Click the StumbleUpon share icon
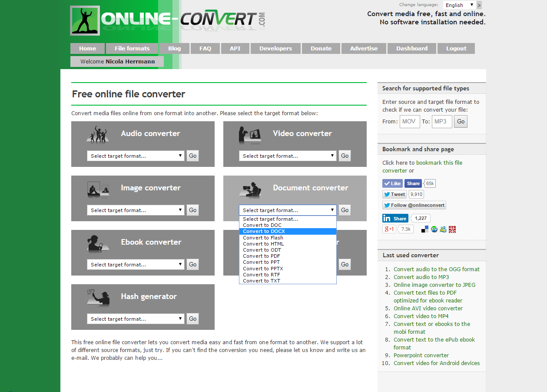This screenshot has height=392, width=547. click(434, 229)
